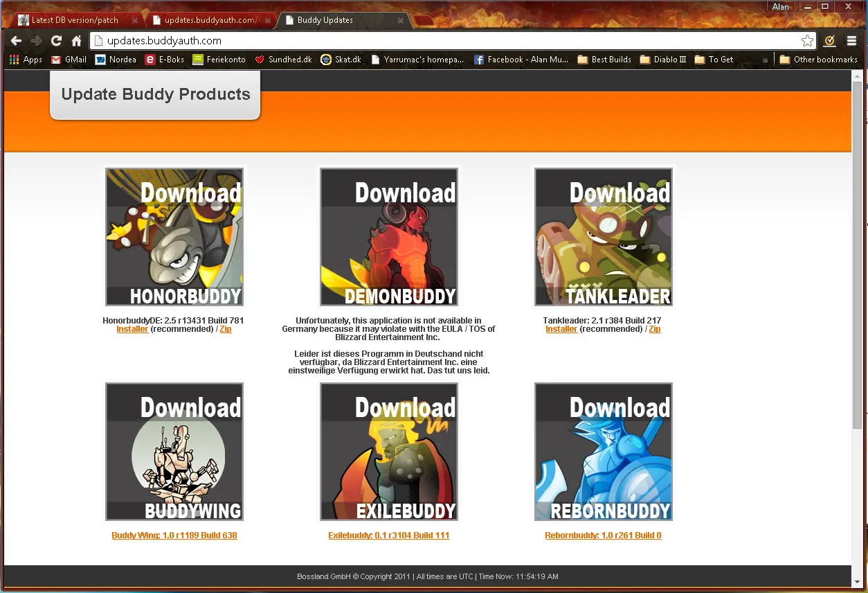Image resolution: width=868 pixels, height=593 pixels.
Task: Open the GMail bookmark
Action: click(x=69, y=60)
